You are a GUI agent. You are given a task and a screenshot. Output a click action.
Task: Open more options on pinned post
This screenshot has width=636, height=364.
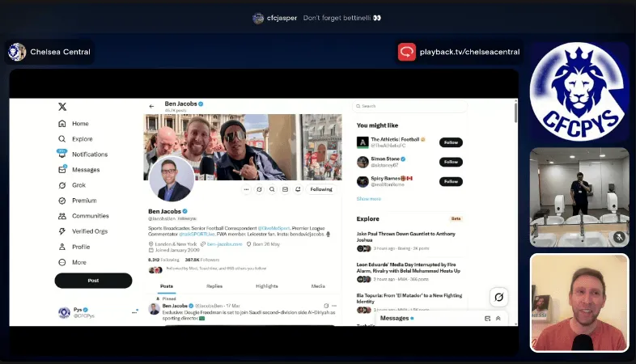click(x=334, y=306)
